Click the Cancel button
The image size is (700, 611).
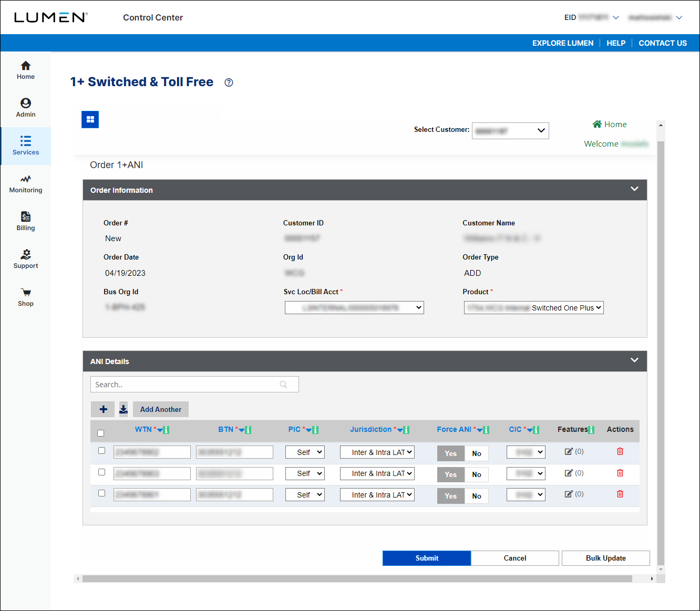pyautogui.click(x=515, y=558)
